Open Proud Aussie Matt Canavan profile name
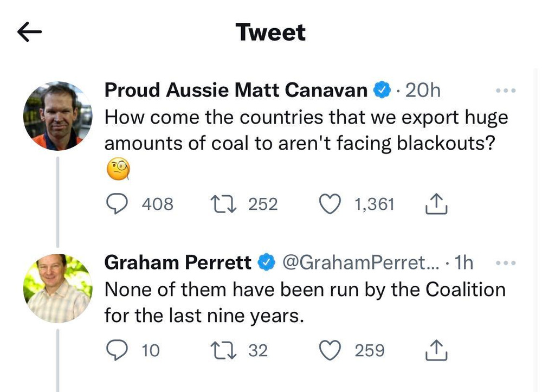 [236, 91]
